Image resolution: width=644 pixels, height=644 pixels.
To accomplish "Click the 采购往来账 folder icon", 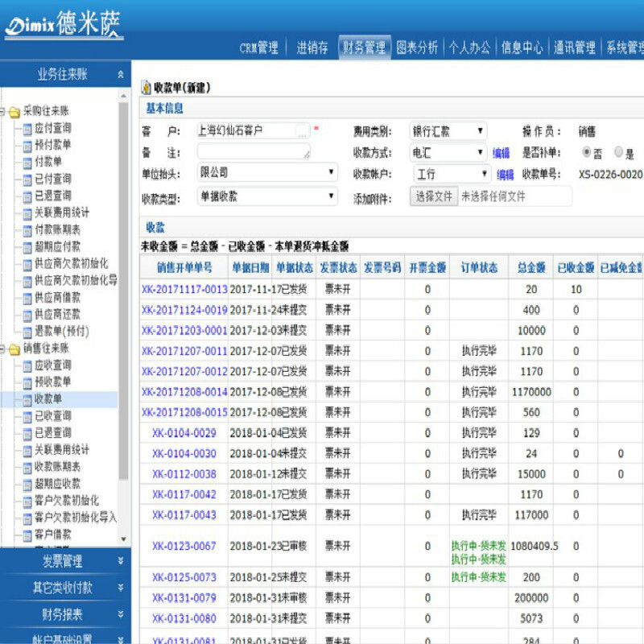I will coord(14,112).
